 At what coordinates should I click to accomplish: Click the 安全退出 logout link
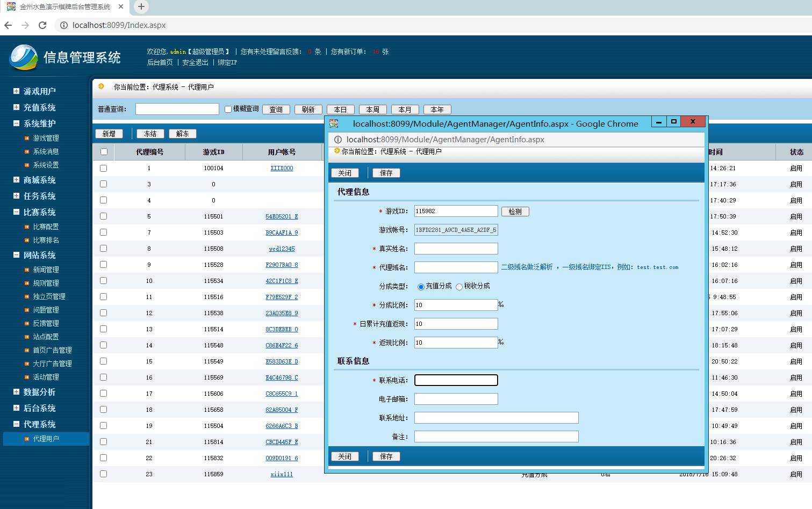pos(195,62)
